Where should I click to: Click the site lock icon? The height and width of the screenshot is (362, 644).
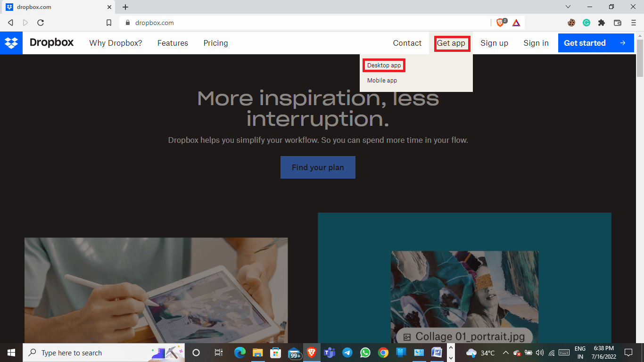[x=128, y=23]
